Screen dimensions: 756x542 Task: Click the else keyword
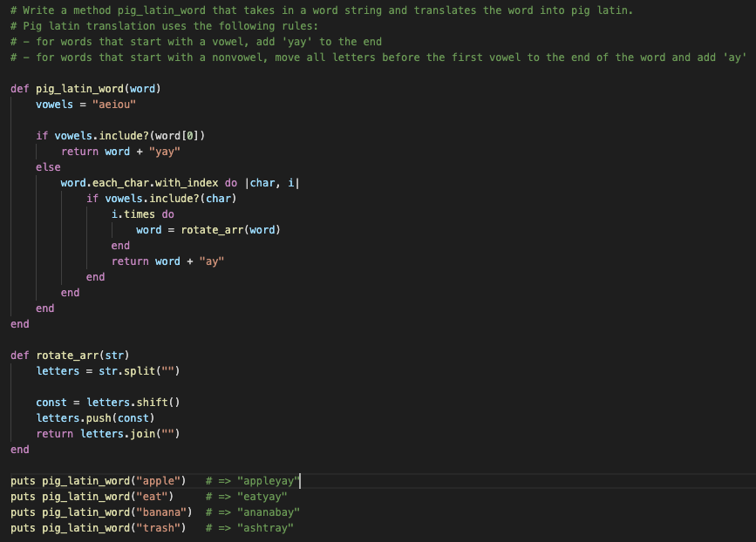[x=48, y=167]
